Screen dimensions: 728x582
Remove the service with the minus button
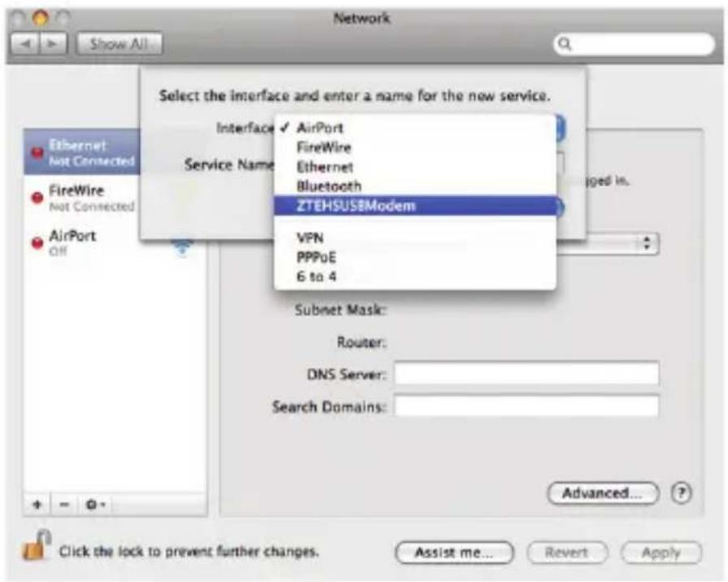click(x=64, y=505)
